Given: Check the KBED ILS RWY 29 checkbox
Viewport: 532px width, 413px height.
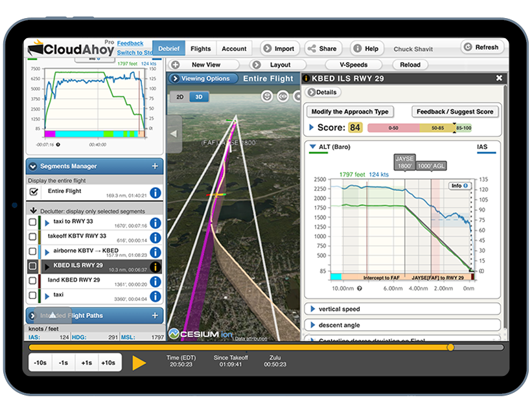Looking at the screenshot, I should (32, 266).
